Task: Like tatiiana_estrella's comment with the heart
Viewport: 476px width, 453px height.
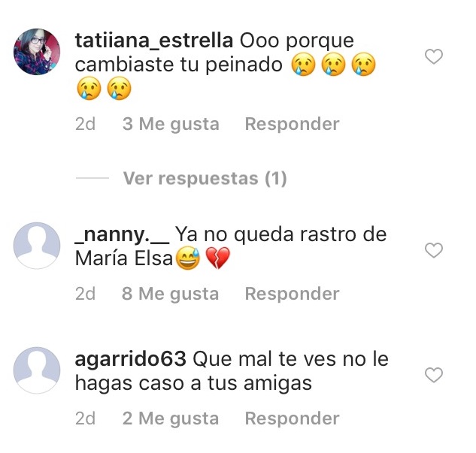Action: (x=433, y=56)
